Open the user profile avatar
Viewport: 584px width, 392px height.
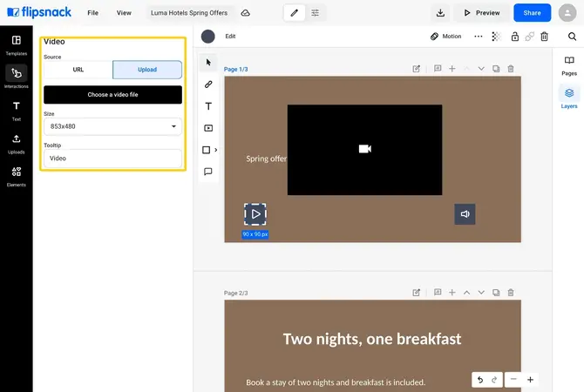pyautogui.click(x=567, y=13)
